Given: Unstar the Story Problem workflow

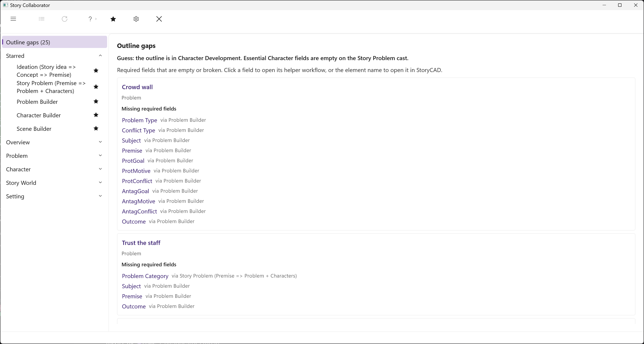Looking at the screenshot, I should coord(96,87).
